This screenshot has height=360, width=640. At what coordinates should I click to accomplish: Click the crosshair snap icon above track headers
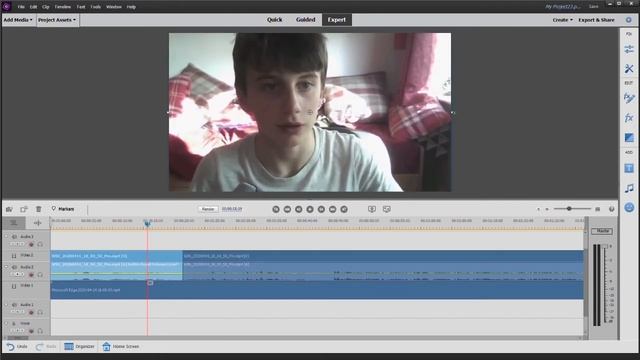[x=38, y=222]
